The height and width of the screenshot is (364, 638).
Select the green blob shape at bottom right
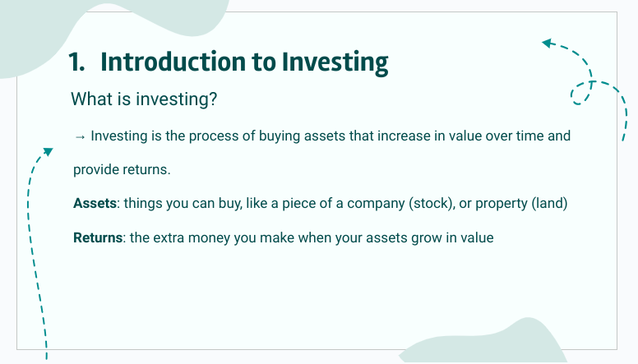point(493,343)
